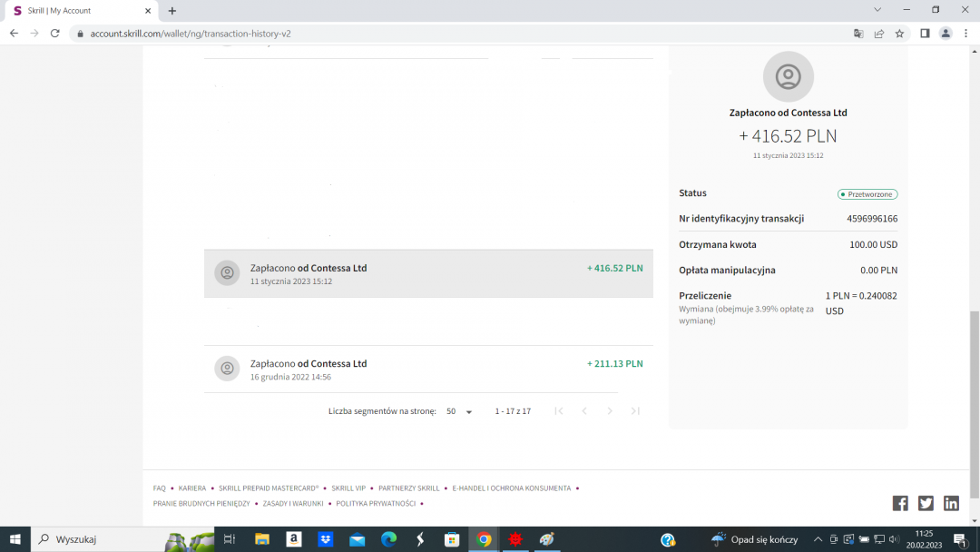Open Chrome from the Windows taskbar
Viewport: 980px width, 552px height.
pyautogui.click(x=484, y=539)
